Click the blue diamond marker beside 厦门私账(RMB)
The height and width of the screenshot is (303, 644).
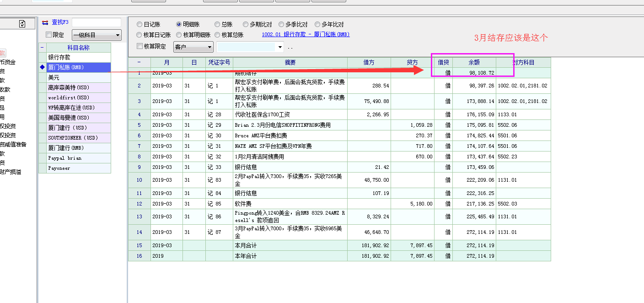[43, 67]
